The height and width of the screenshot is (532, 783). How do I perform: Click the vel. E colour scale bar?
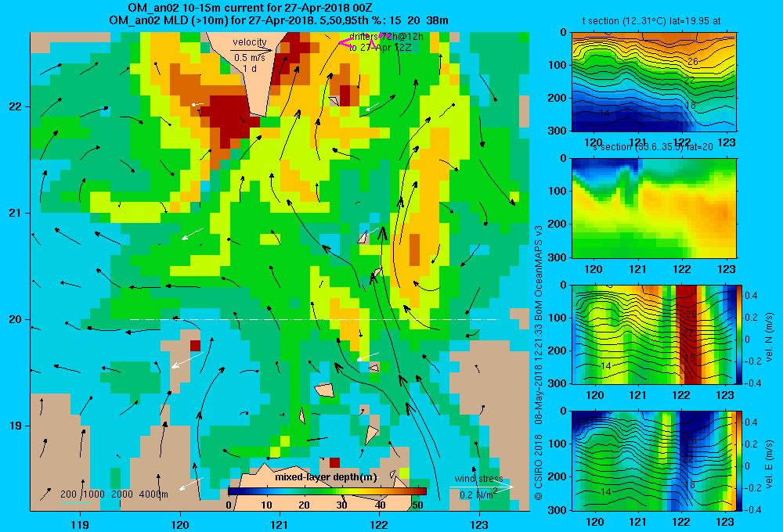pos(739,461)
